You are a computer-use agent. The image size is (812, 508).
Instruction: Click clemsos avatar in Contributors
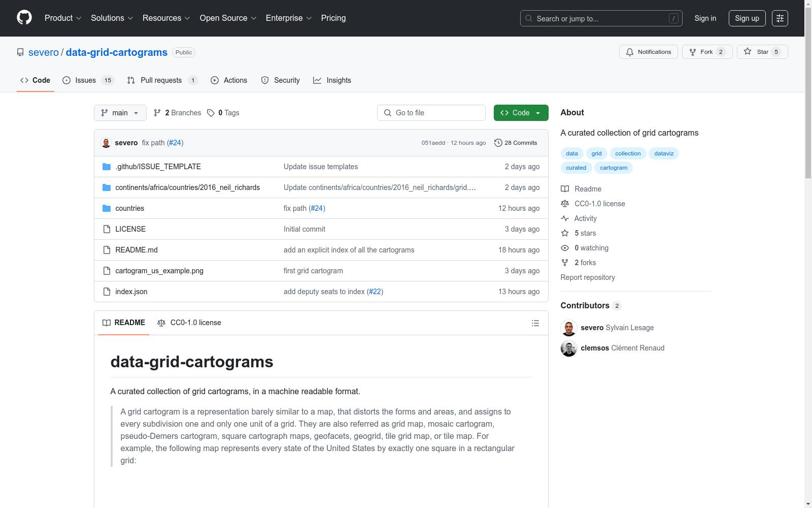coord(569,348)
